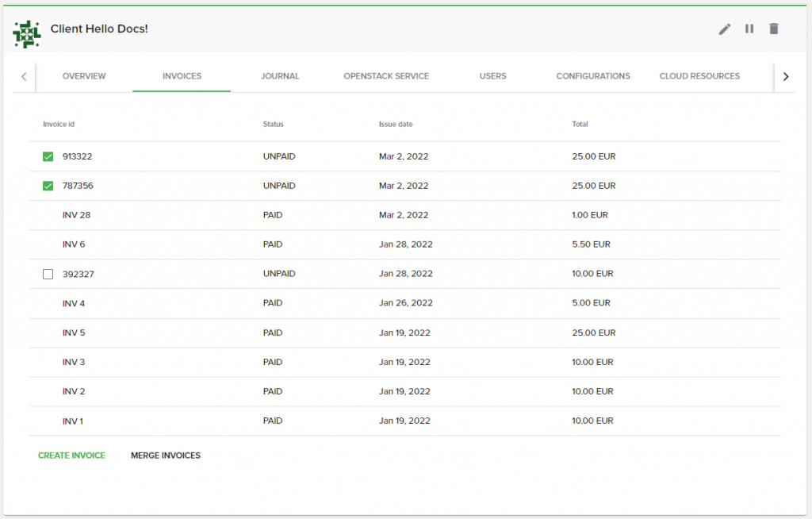Open invoice INV 28
The width and height of the screenshot is (812, 519).
tap(76, 215)
